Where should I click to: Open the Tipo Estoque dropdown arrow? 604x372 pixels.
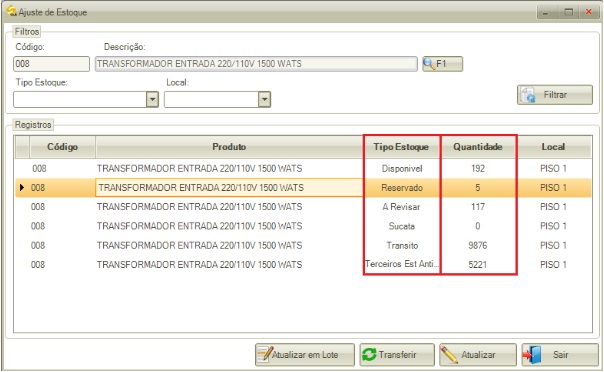click(x=153, y=99)
